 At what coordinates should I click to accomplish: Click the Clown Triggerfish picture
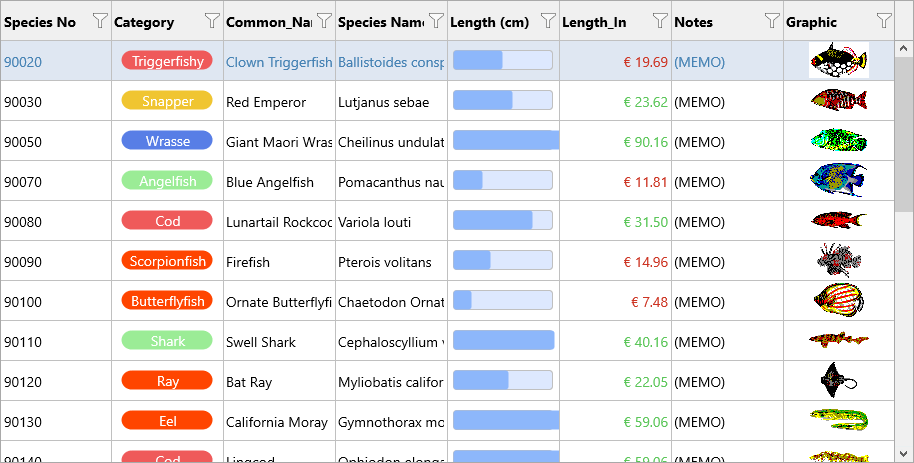click(839, 60)
